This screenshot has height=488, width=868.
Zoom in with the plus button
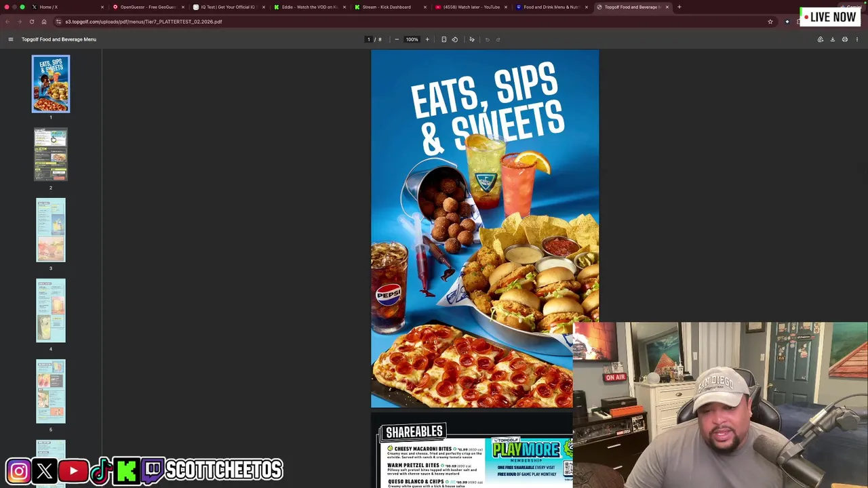coord(427,39)
